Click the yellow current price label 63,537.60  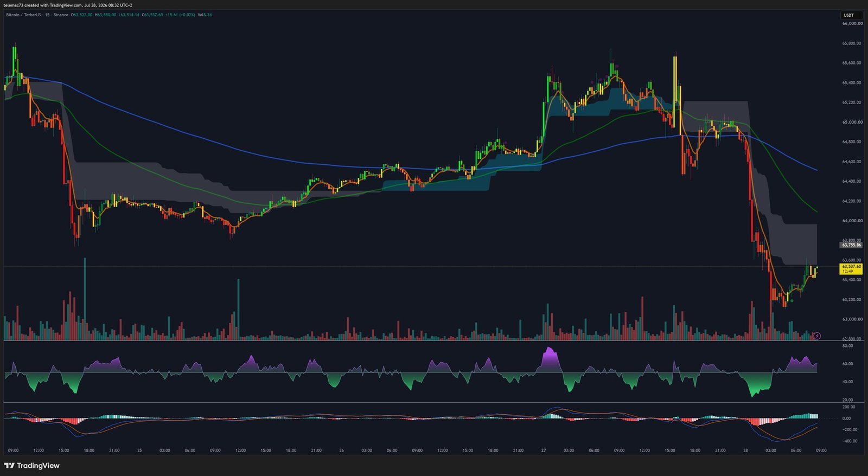[851, 269]
